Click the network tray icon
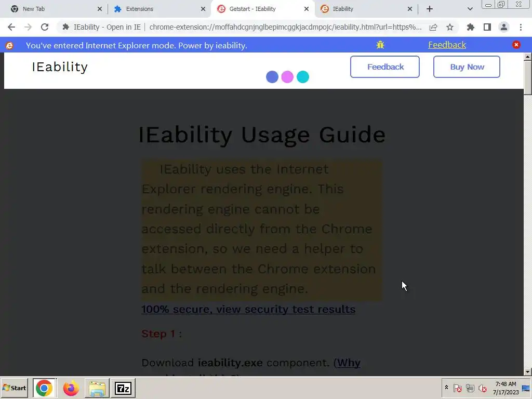 point(470,388)
